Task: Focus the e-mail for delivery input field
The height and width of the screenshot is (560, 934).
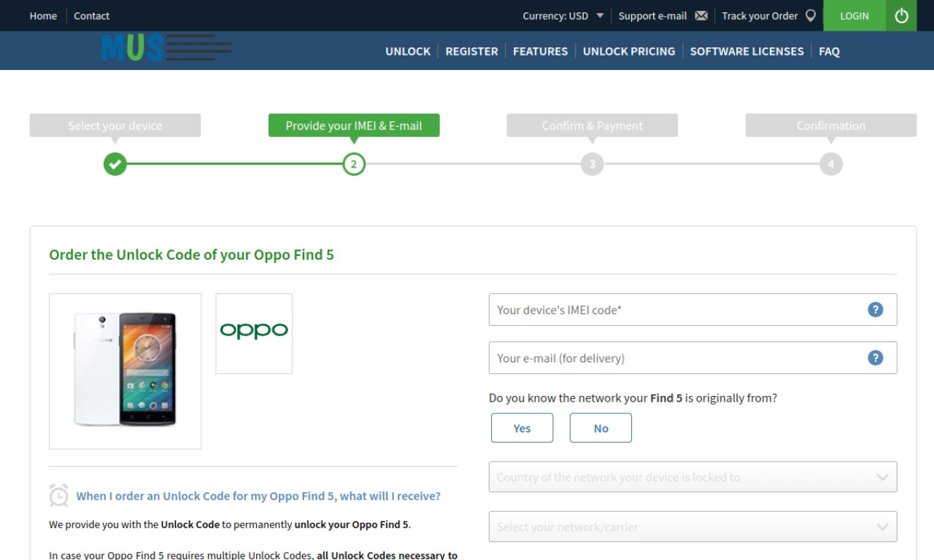Action: tap(692, 357)
